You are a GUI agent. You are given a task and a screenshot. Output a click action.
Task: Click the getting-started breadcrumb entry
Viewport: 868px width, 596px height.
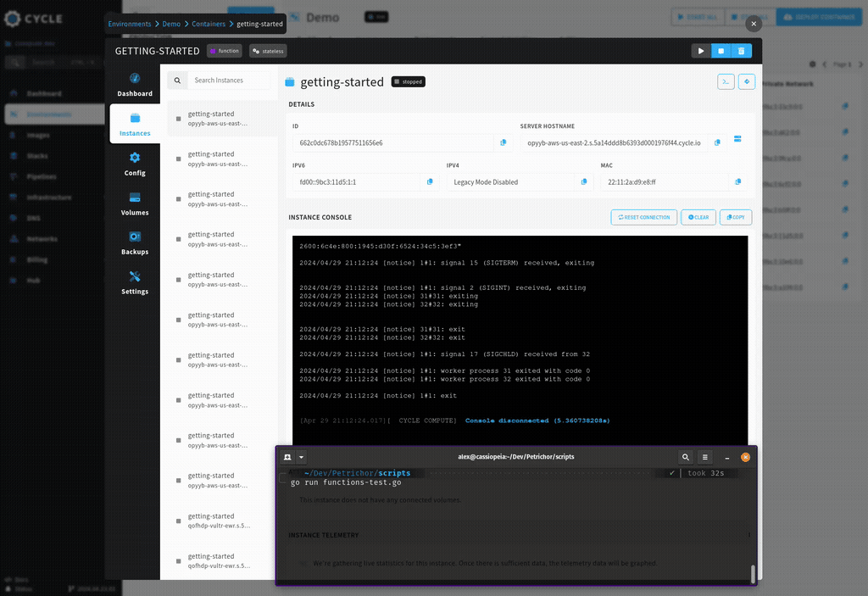coord(259,24)
